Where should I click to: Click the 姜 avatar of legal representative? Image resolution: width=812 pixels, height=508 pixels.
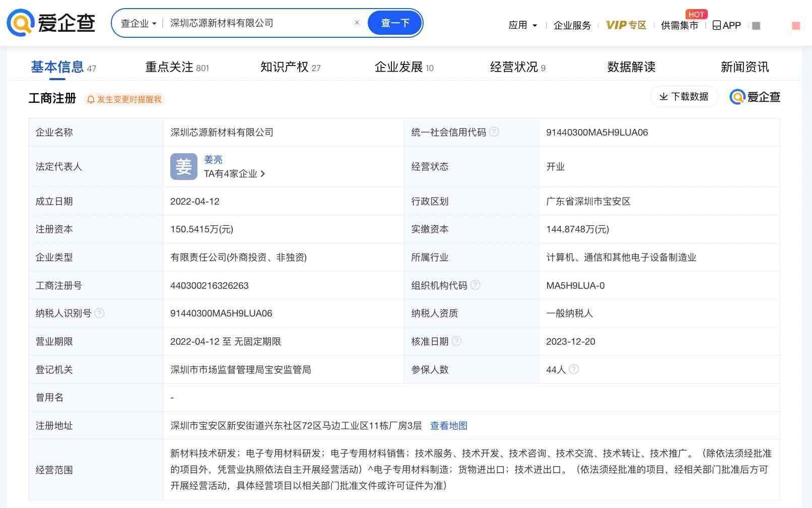184,166
